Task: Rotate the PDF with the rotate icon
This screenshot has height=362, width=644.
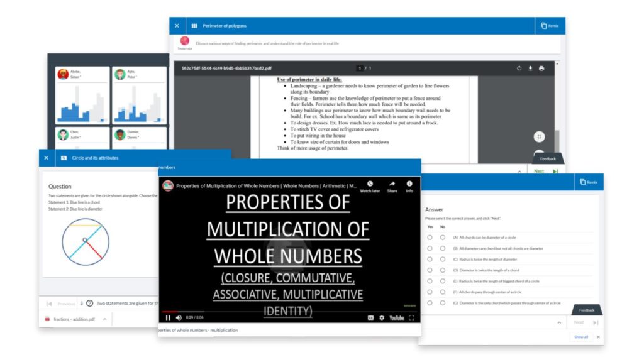Action: (x=519, y=68)
